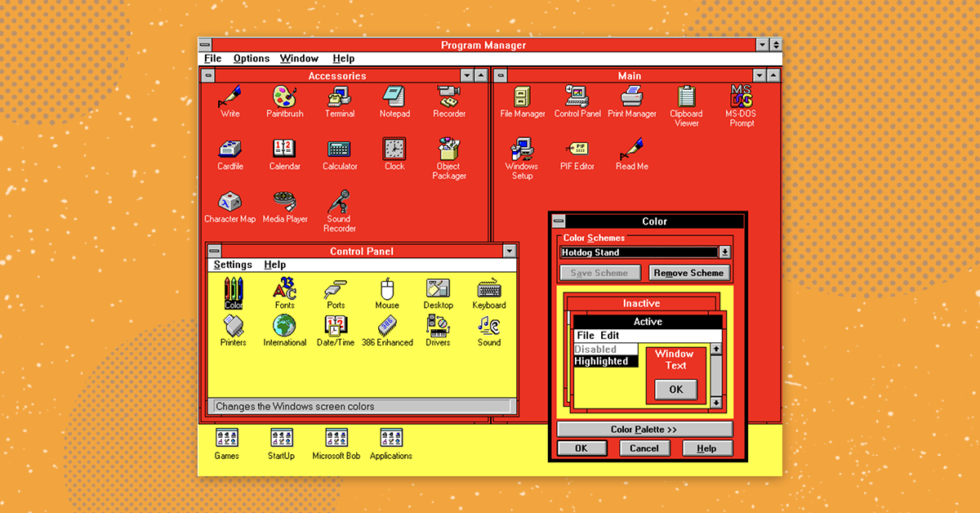The image size is (980, 513).
Task: Open Program Manager Help menu
Action: click(344, 59)
